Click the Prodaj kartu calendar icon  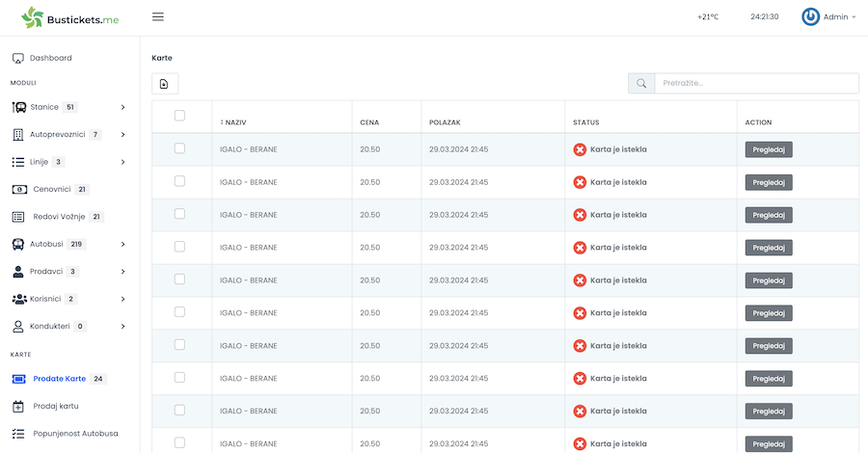point(18,407)
